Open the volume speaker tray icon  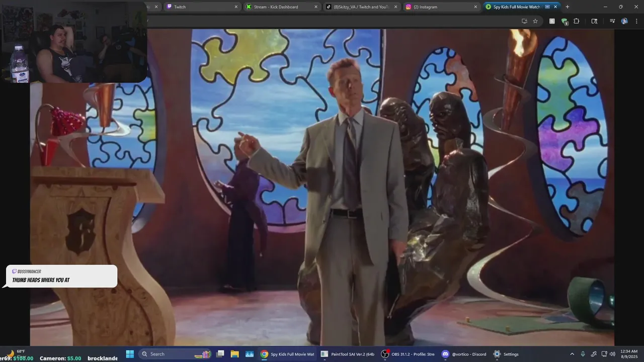613,354
